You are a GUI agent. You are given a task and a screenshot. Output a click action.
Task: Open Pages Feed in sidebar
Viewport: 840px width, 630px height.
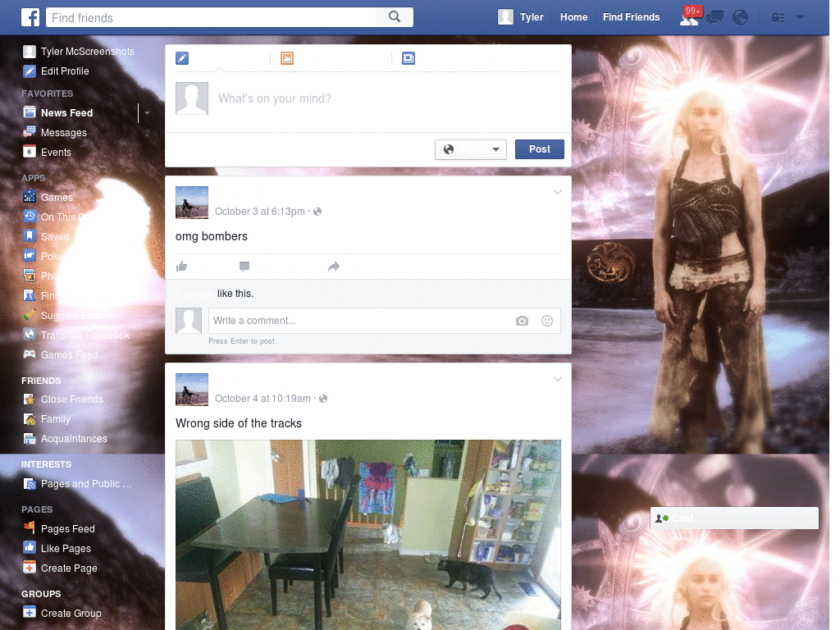coord(59,529)
